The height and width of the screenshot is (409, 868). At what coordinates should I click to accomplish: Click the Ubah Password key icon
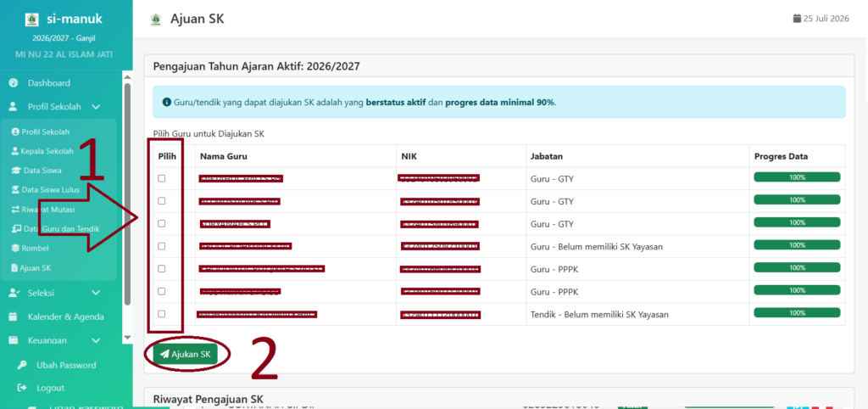point(22,365)
